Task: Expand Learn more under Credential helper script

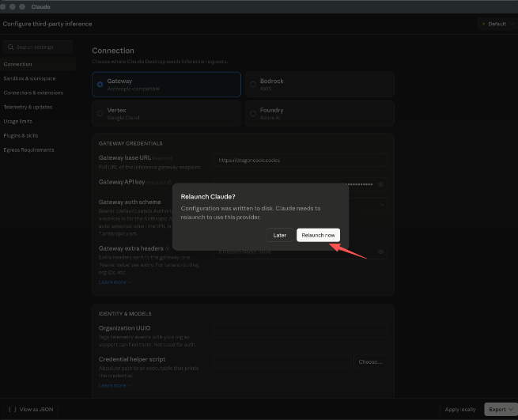Action: [115, 385]
